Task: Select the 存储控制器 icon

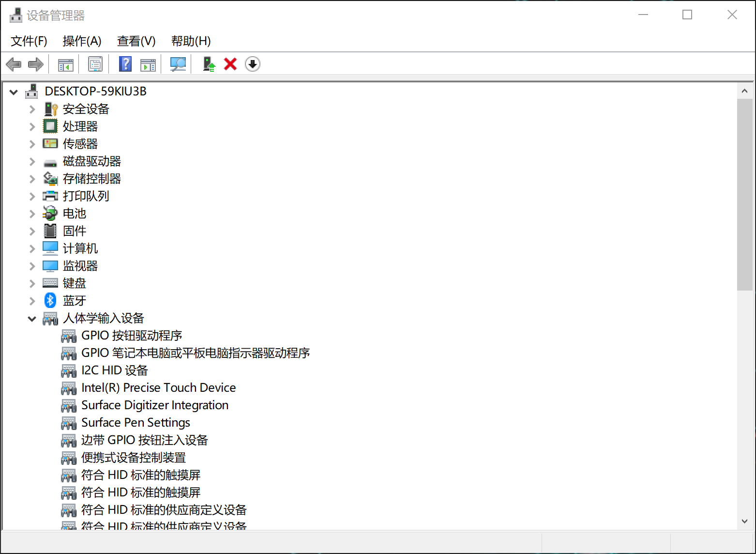Action: click(x=50, y=179)
